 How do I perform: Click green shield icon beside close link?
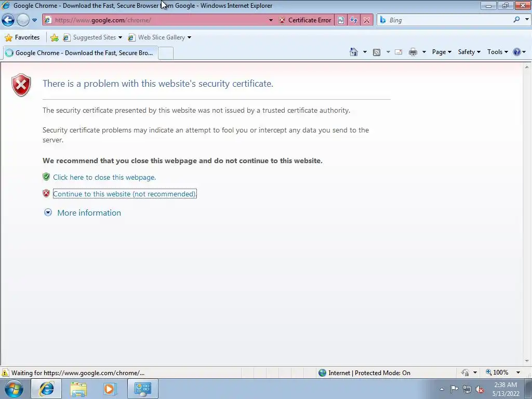point(46,177)
